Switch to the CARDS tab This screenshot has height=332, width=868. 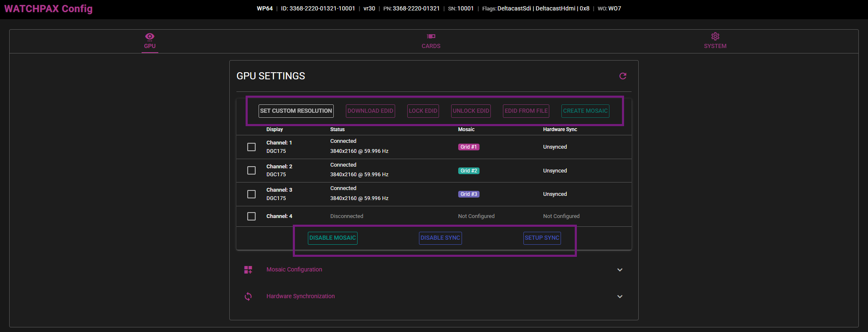(431, 41)
